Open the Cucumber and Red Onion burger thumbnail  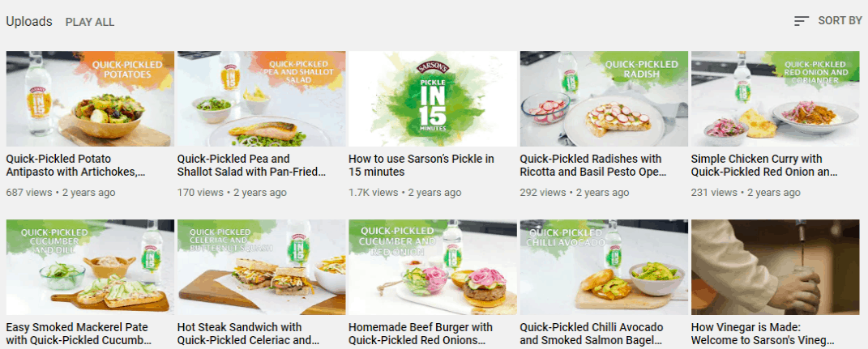click(x=432, y=267)
